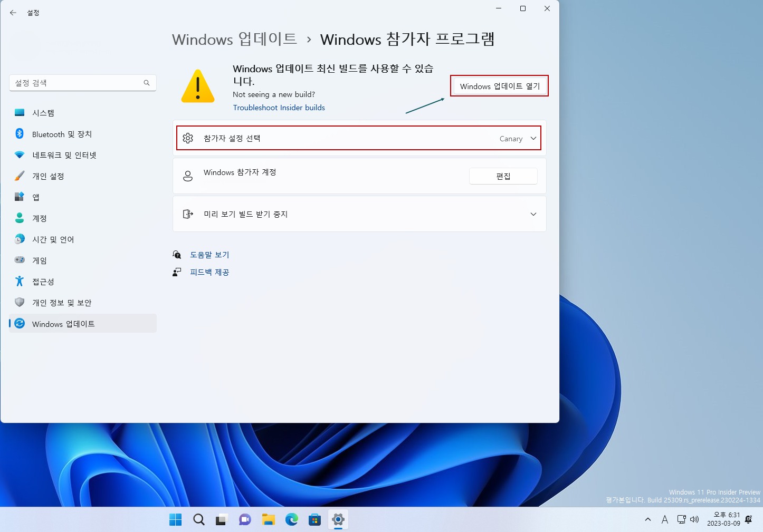Click the search magnifier icon in settings search box

click(x=147, y=83)
